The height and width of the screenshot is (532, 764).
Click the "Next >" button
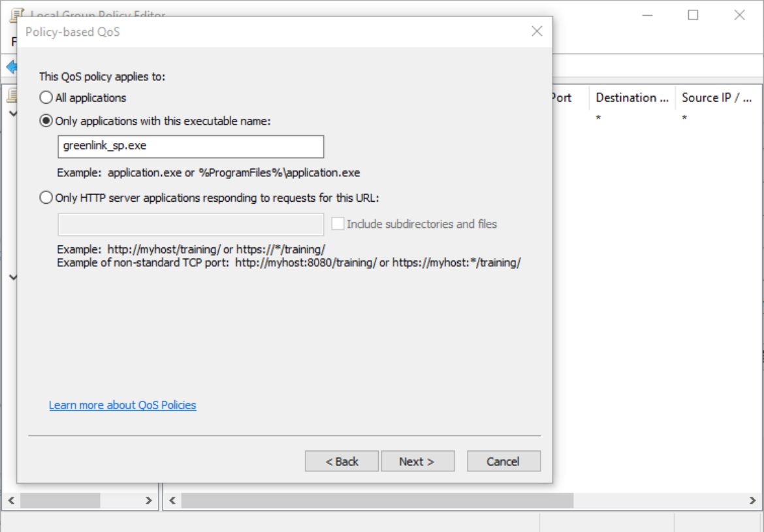coord(417,461)
